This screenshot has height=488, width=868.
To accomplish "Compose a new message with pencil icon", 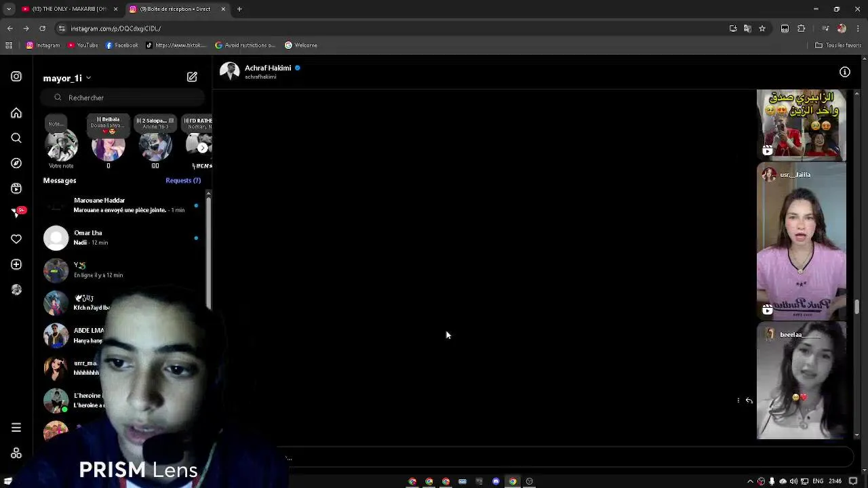I will click(192, 77).
